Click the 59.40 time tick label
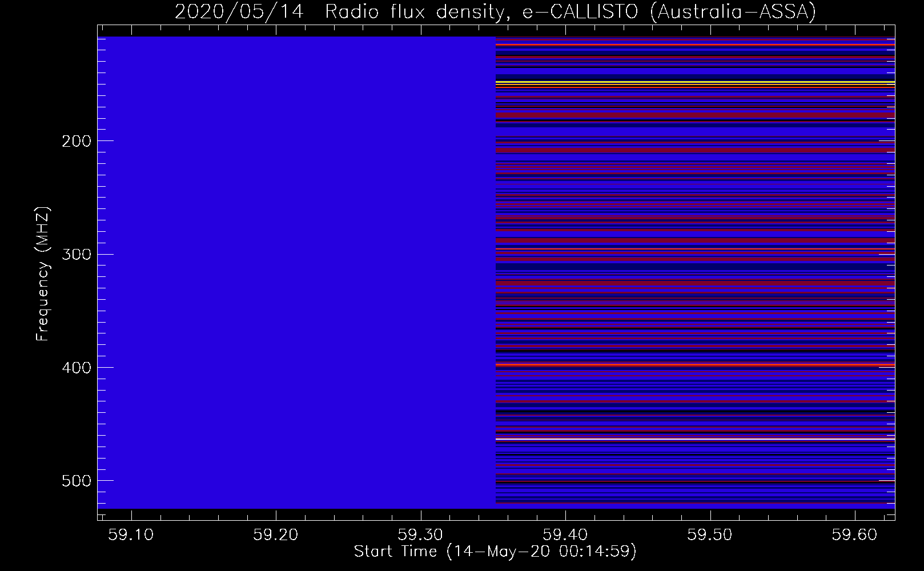Viewport: 924px width, 571px height. [565, 534]
